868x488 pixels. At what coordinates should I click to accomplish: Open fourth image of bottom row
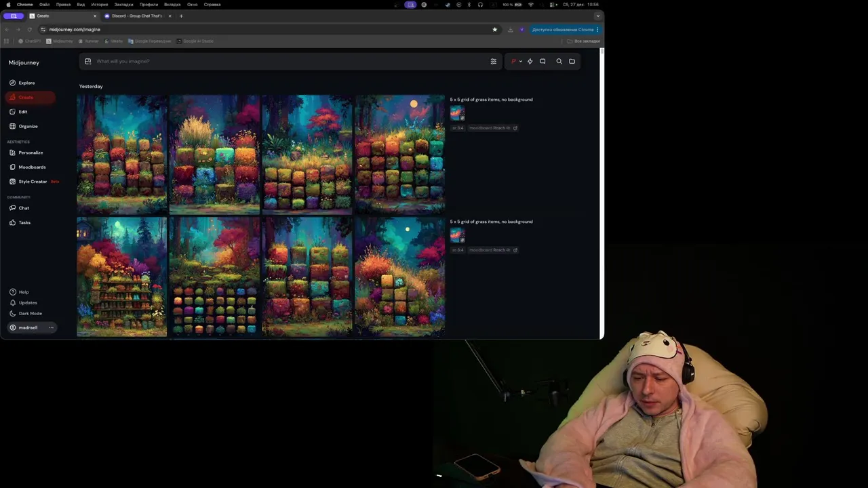[400, 277]
